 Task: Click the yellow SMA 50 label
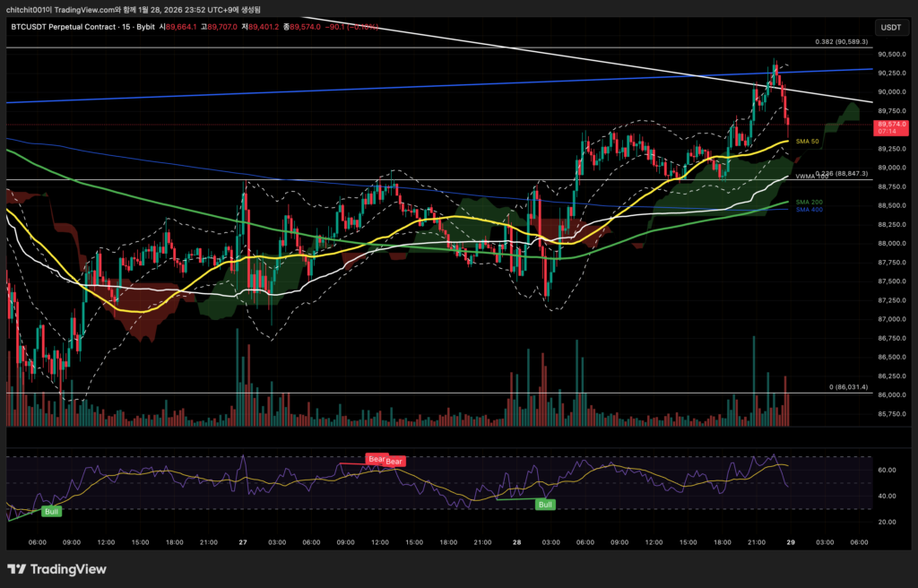coord(809,142)
